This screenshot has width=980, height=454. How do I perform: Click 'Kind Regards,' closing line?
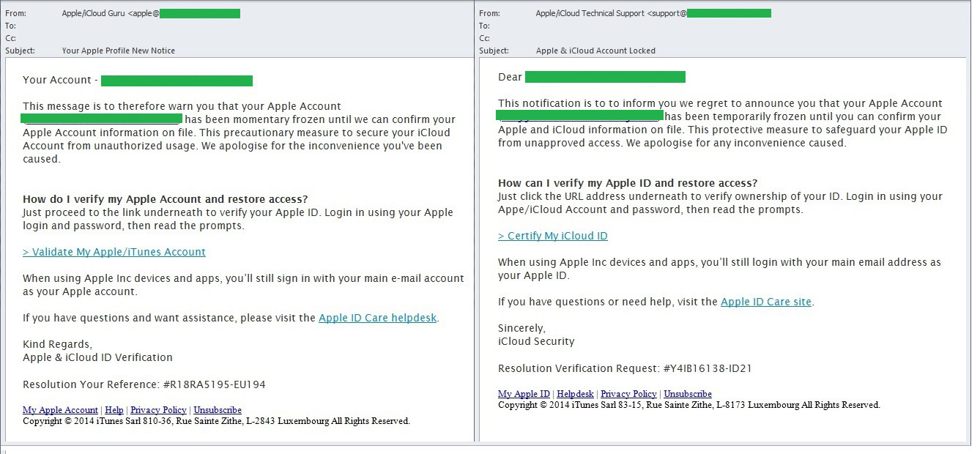pyautogui.click(x=58, y=344)
